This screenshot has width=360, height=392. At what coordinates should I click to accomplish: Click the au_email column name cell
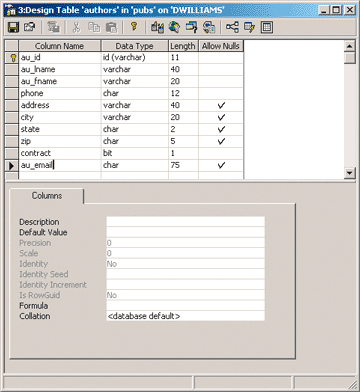pos(60,165)
